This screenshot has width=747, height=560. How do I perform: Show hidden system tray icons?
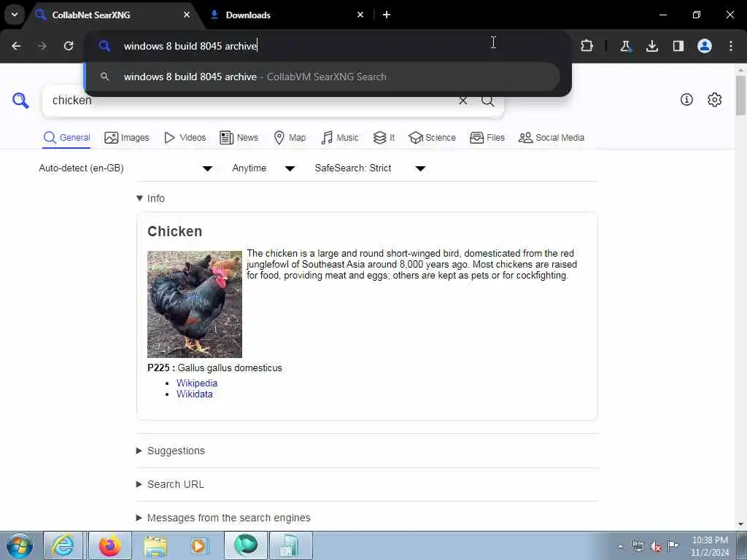(x=620, y=546)
